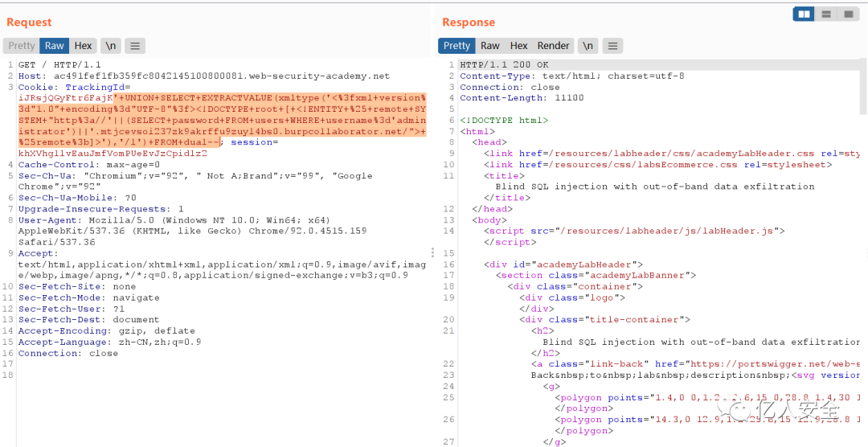Click the academyLabHeader.css link line

[x=672, y=154]
